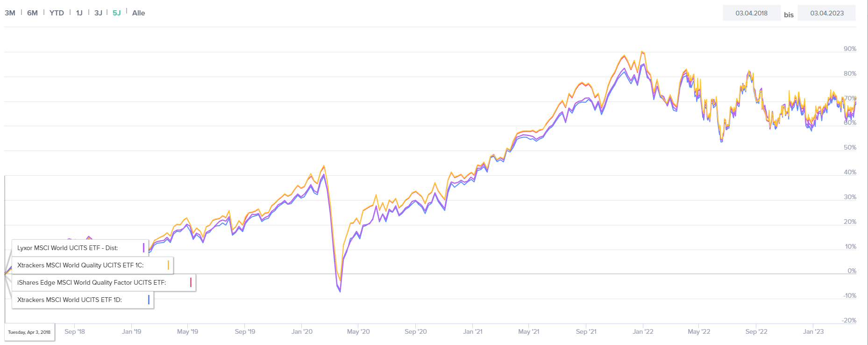Click iShares Edge MSCI World Quality Factor label
This screenshot has height=345, width=868.
point(92,282)
